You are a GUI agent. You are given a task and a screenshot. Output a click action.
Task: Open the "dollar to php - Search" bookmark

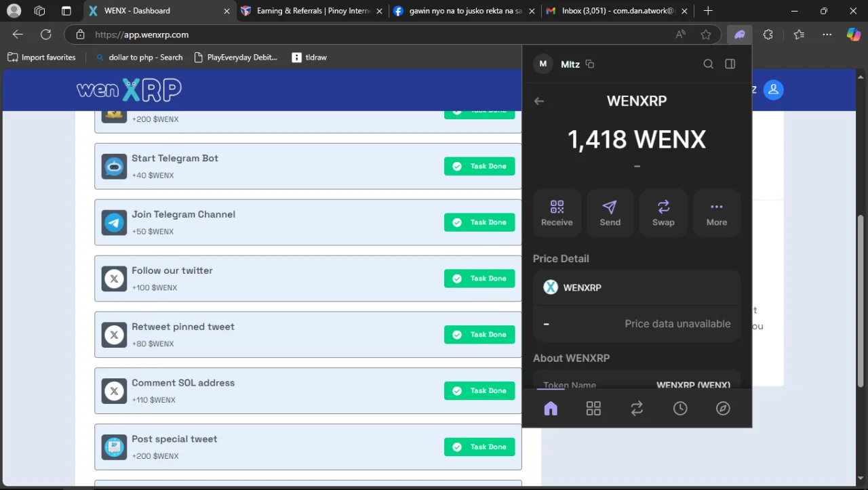tap(139, 58)
